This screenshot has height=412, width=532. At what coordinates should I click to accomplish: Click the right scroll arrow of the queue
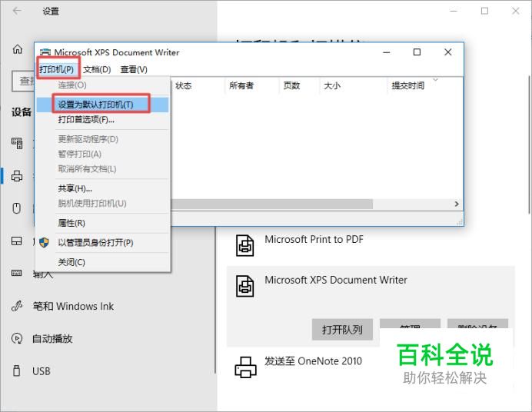[x=457, y=204]
